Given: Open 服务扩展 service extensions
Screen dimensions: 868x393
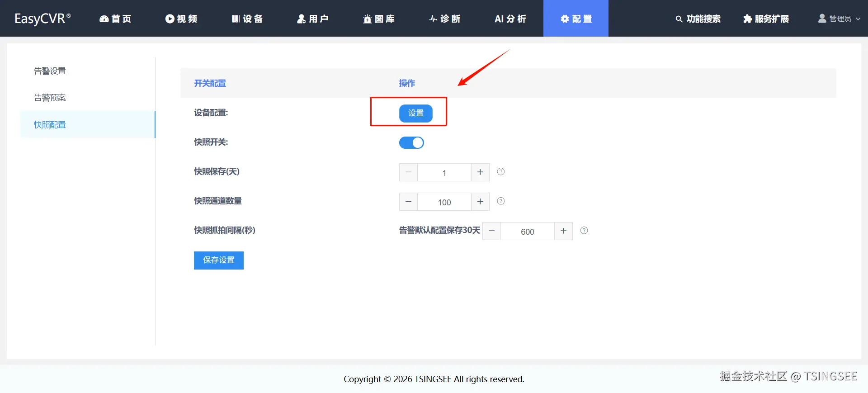Looking at the screenshot, I should coord(766,19).
